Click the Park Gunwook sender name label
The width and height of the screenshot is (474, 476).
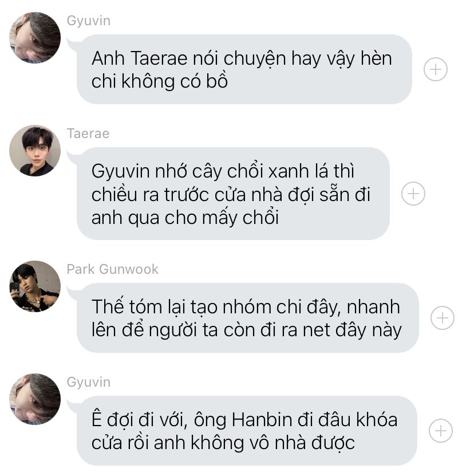point(113,269)
